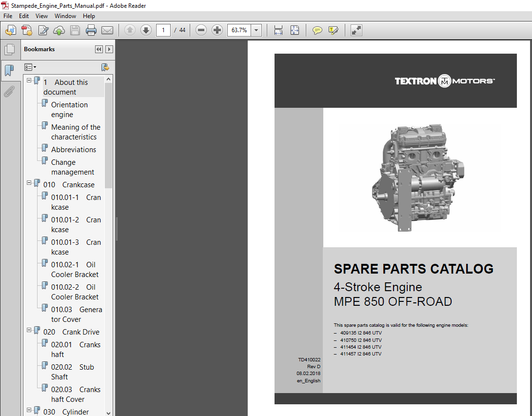Click the Textron Motors logo on cover
This screenshot has width=532, height=416.
[444, 81]
